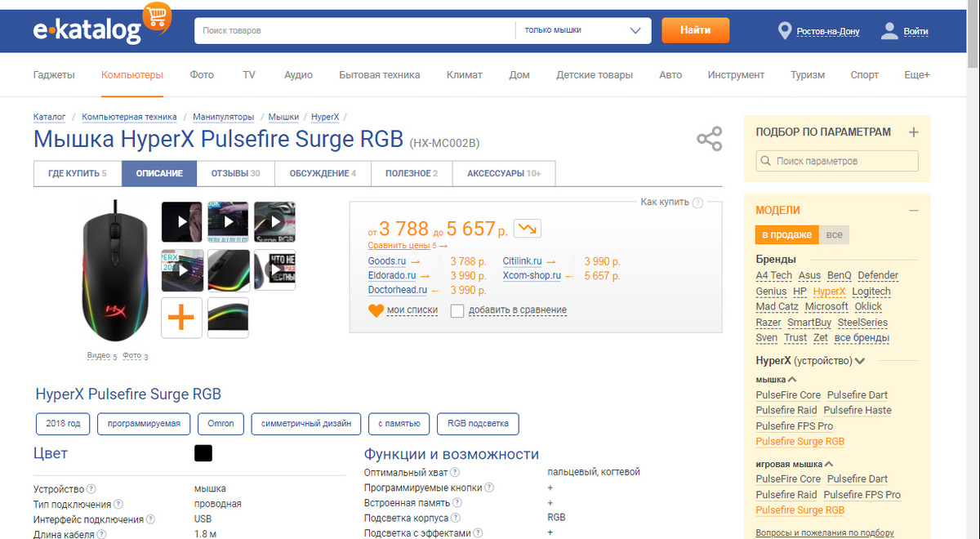The image size is (980, 539).
Task: Select the 'в продаже' models toggle
Action: tap(787, 234)
